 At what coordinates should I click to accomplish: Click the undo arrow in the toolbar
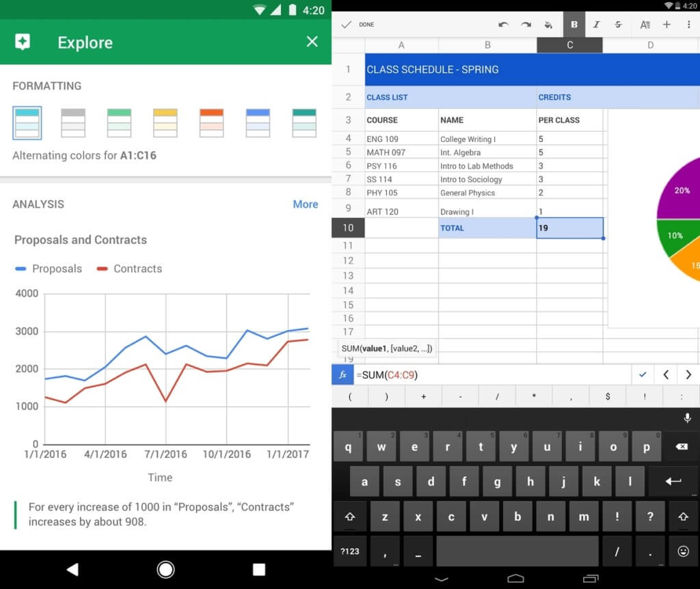[x=503, y=25]
